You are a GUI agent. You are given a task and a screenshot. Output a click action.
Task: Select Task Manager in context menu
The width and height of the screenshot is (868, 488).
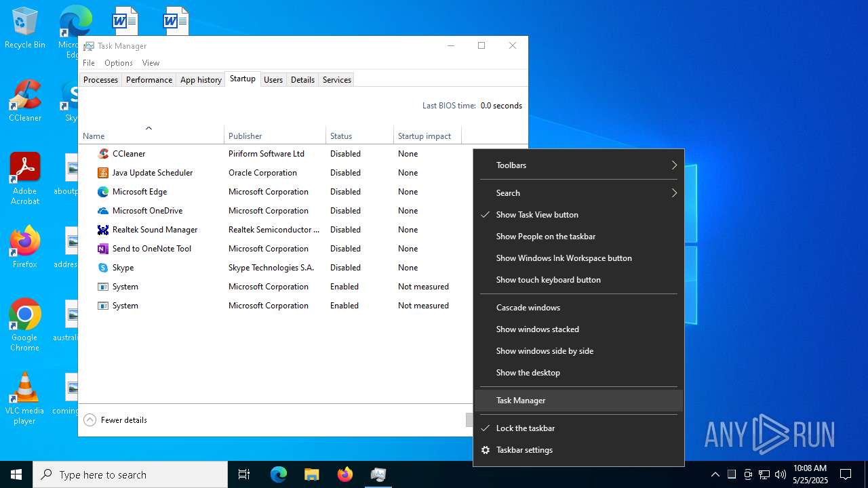[578, 401]
